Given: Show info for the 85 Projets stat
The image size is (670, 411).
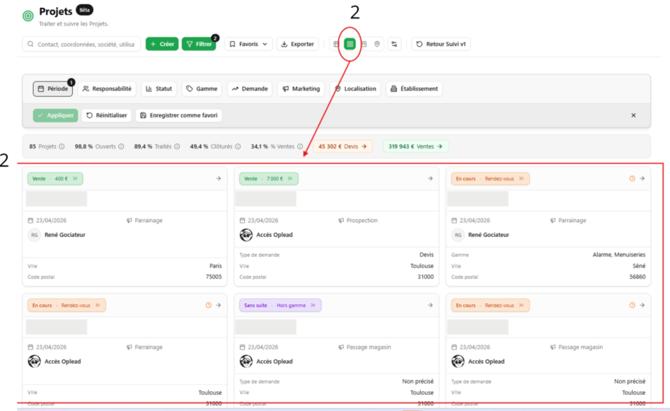Looking at the screenshot, I should pos(62,147).
